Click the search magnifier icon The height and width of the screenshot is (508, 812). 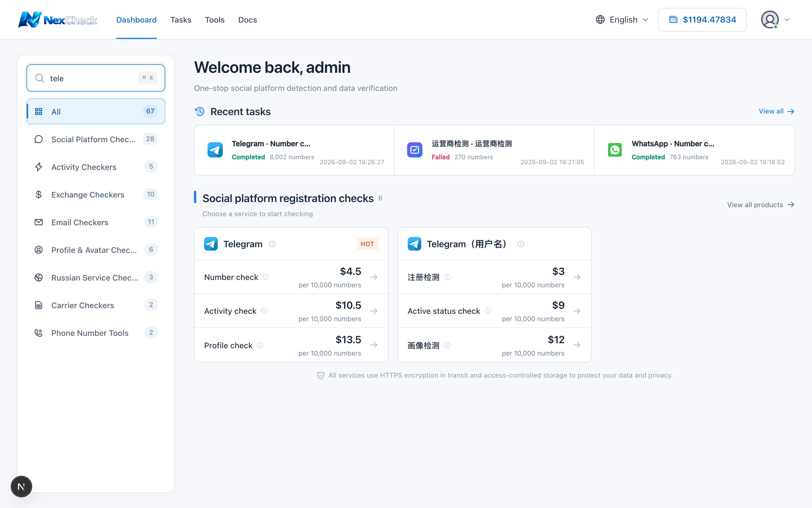click(x=39, y=78)
